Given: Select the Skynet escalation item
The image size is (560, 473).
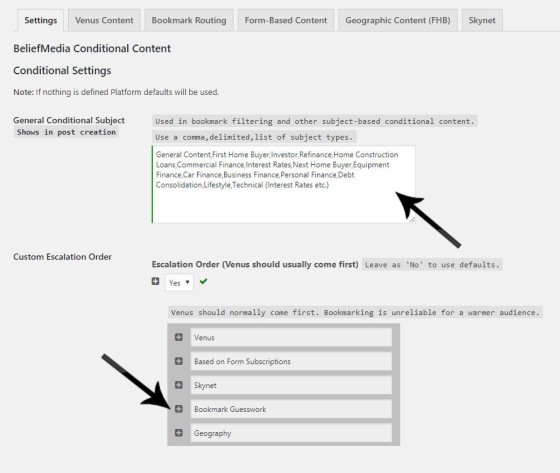Looking at the screenshot, I should coord(291,385).
